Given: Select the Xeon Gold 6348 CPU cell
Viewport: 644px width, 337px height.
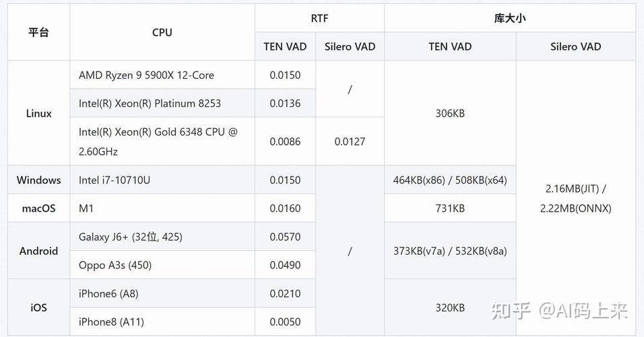Looking at the screenshot, I should click(162, 142).
